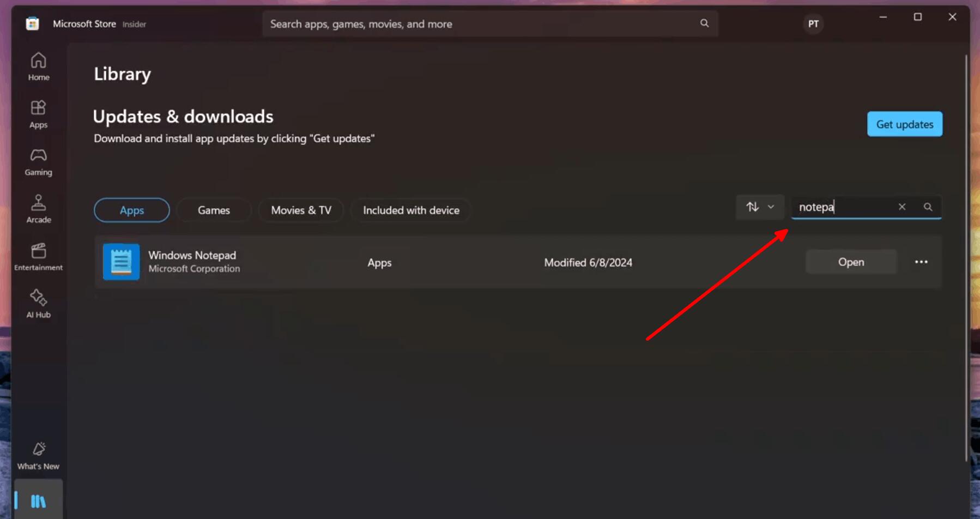Image resolution: width=980 pixels, height=519 pixels.
Task: Open more options for Windows Notepad
Action: click(x=921, y=262)
